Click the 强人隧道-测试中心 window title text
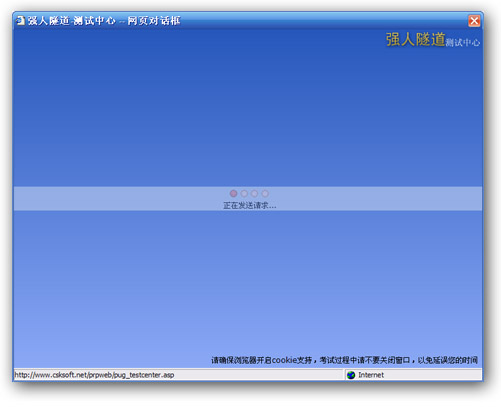The image size is (501, 407). point(71,21)
